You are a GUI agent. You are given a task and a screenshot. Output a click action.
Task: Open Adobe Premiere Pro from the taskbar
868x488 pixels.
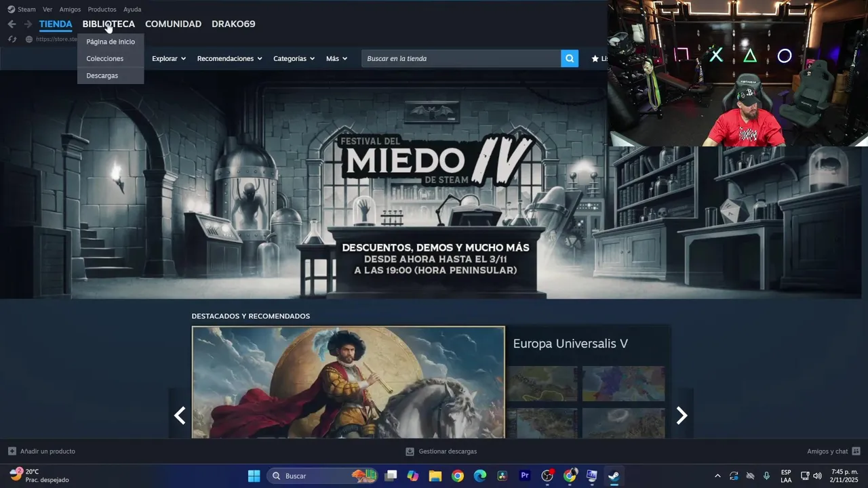click(x=524, y=476)
